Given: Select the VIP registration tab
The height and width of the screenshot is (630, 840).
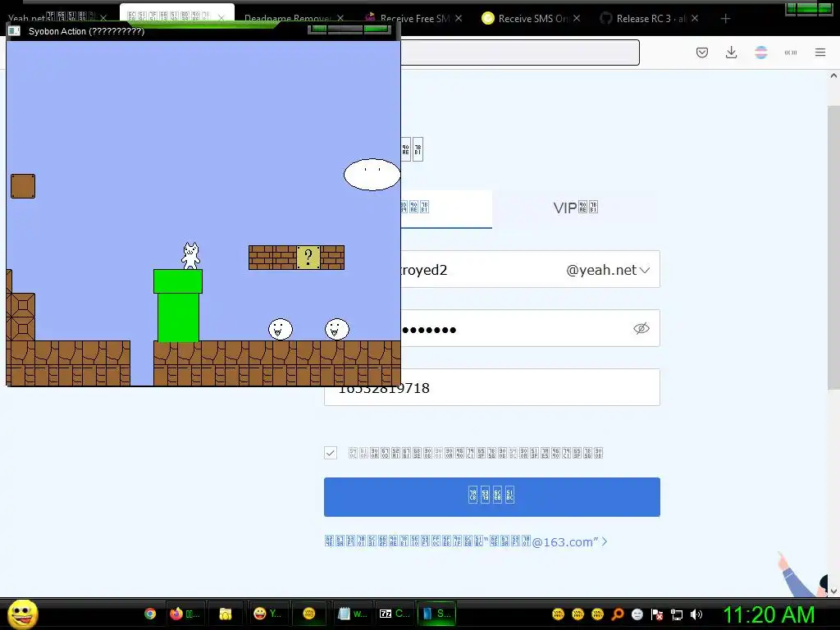Looking at the screenshot, I should [575, 208].
